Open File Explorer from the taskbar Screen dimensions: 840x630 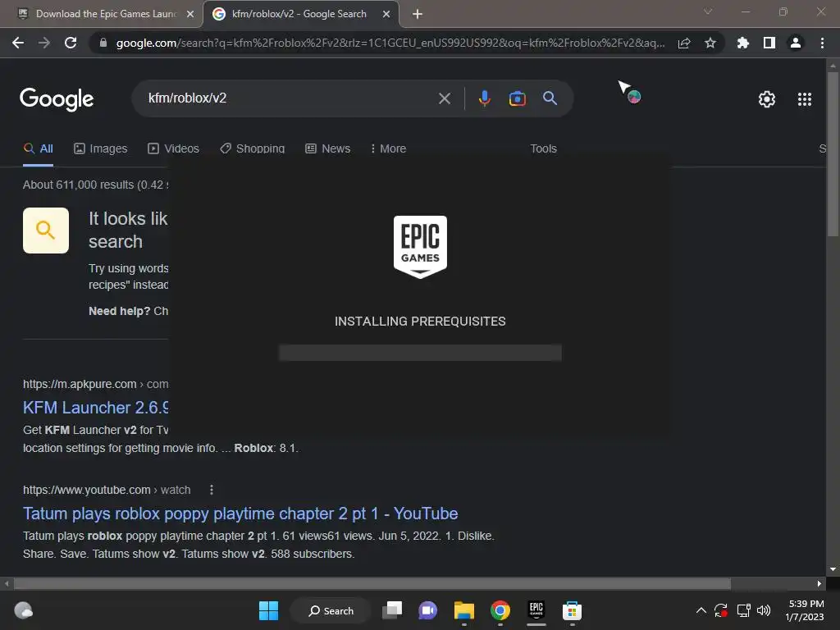(464, 610)
